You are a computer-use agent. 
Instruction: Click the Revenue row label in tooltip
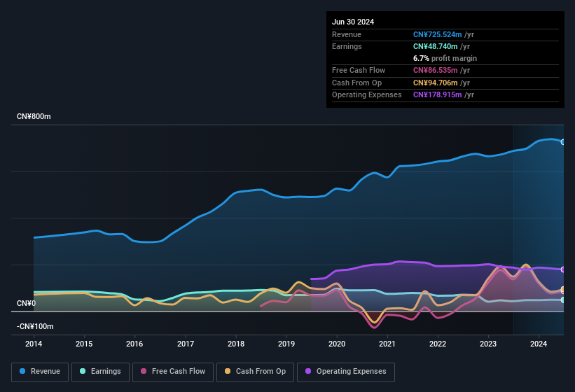[x=347, y=34]
